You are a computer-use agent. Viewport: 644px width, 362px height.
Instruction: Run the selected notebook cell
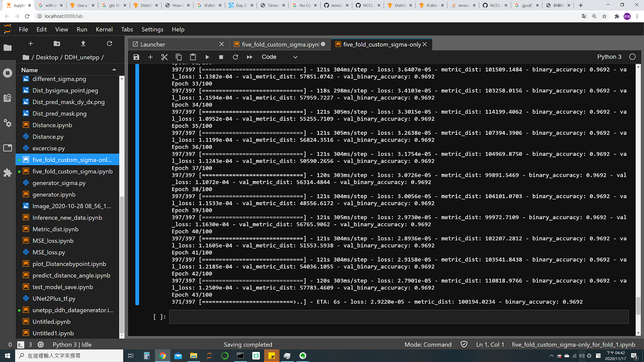click(x=207, y=57)
